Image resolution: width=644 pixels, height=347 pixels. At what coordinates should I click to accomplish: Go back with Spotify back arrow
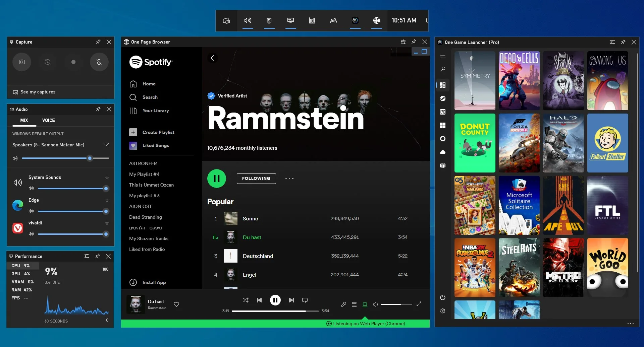(212, 58)
